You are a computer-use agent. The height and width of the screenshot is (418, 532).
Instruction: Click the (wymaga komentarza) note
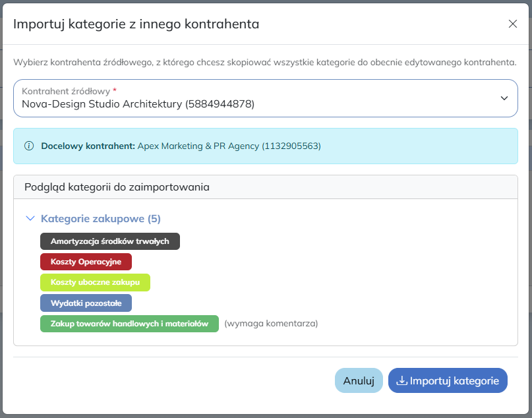(x=271, y=324)
